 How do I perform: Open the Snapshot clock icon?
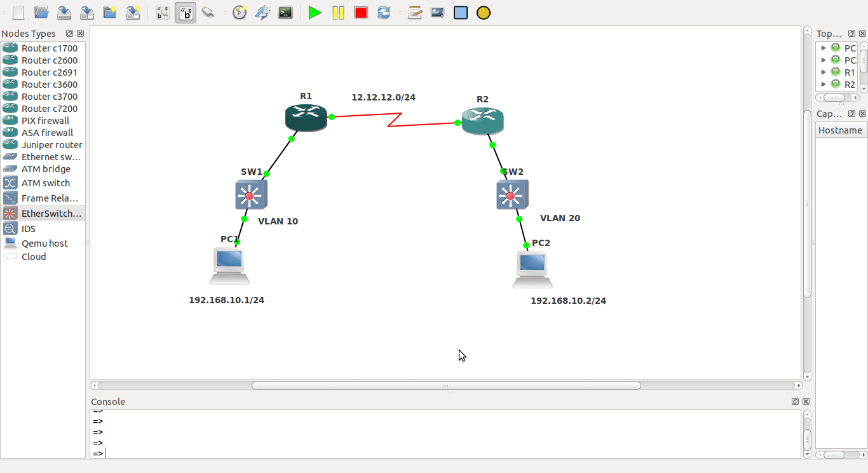[x=240, y=12]
